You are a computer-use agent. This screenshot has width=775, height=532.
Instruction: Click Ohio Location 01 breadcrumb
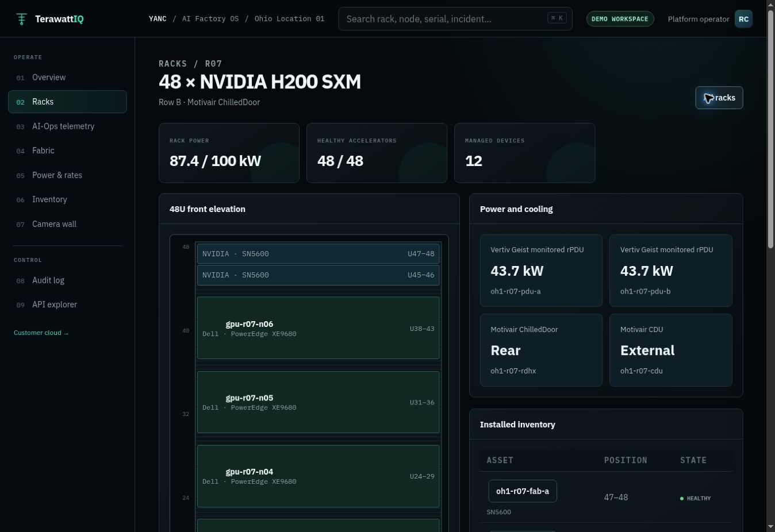pyautogui.click(x=289, y=19)
